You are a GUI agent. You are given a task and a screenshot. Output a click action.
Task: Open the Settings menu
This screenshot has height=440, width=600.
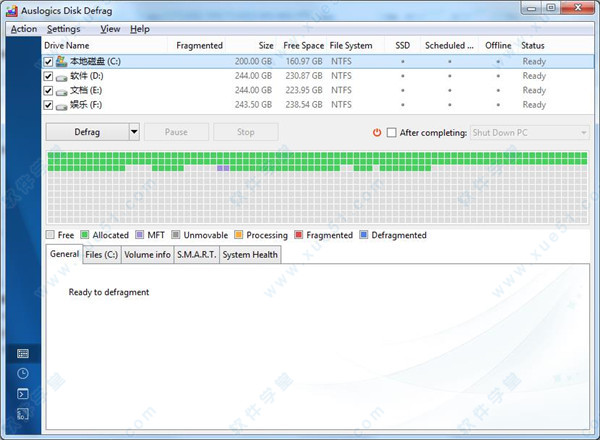[x=64, y=29]
